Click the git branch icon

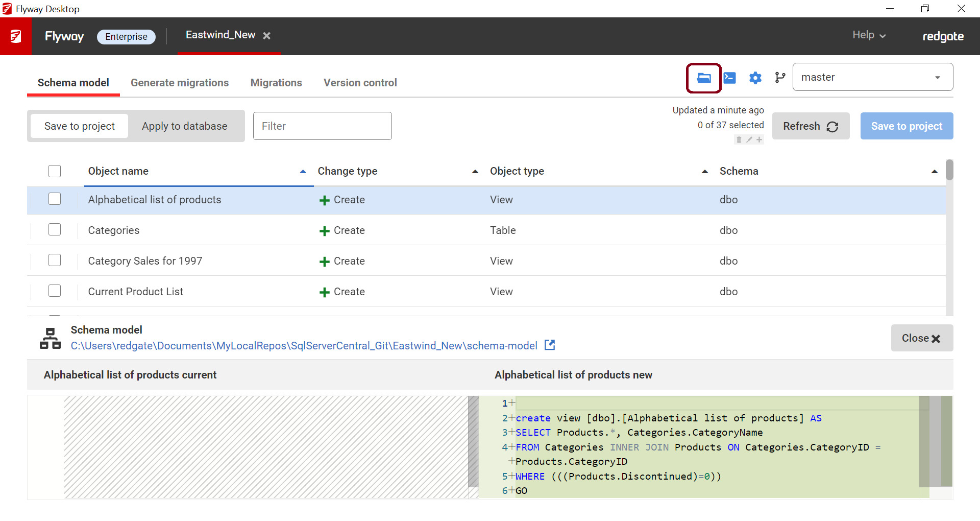click(780, 78)
